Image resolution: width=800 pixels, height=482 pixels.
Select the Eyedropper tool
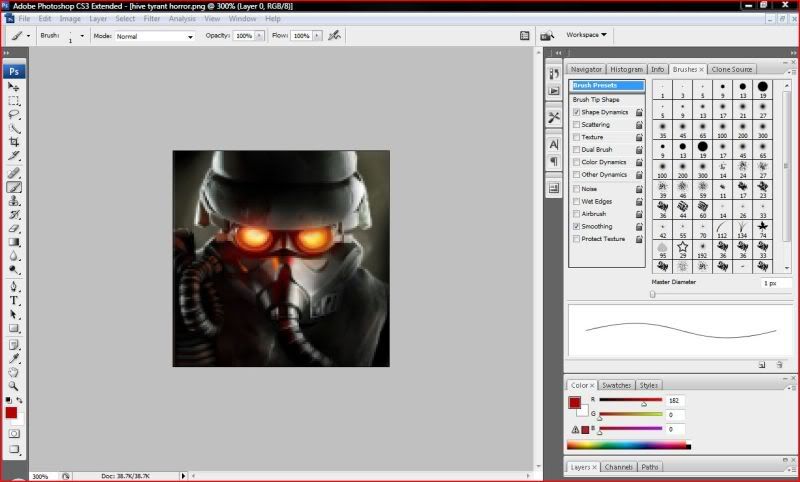(14, 359)
